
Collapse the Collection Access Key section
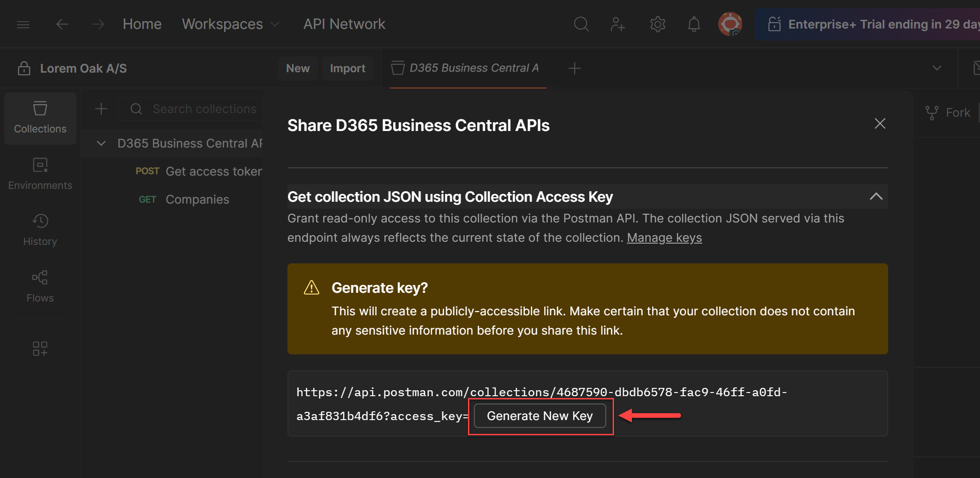click(x=876, y=197)
